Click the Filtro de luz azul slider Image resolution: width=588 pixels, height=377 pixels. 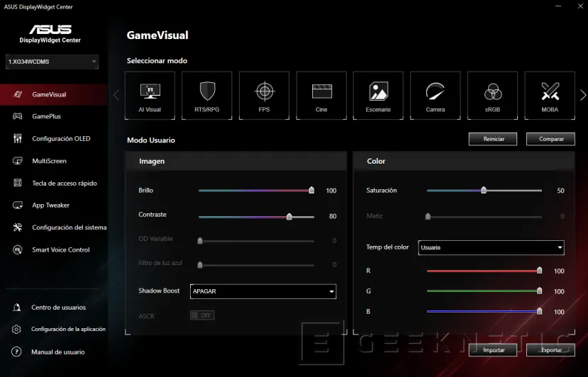coord(256,265)
